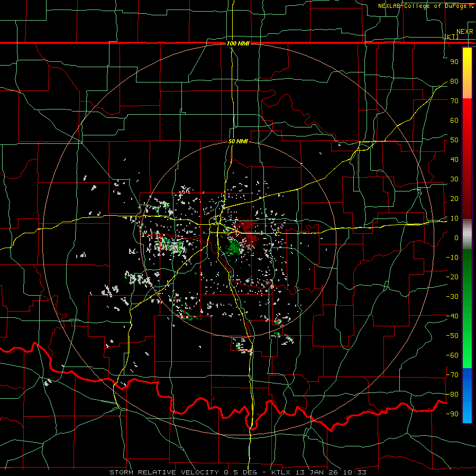Image resolution: width=476 pixels, height=476 pixels.
Task: Select the "-30" velocity scale label
Action: [x=452, y=297]
